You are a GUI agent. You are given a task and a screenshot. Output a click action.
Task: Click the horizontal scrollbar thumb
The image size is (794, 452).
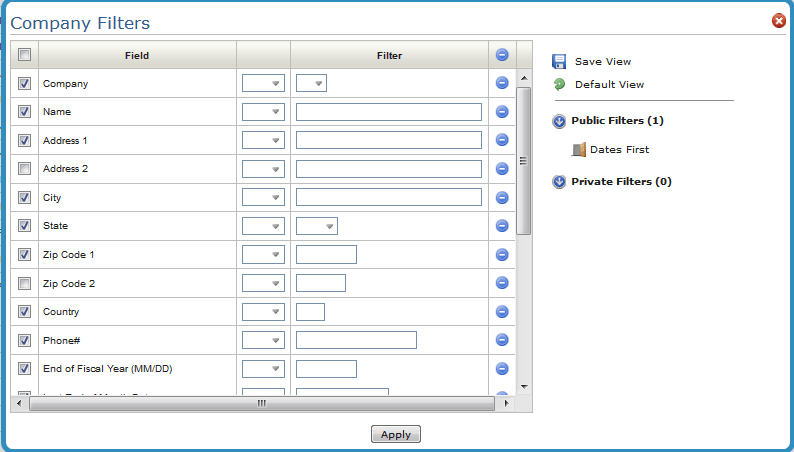pyautogui.click(x=262, y=404)
